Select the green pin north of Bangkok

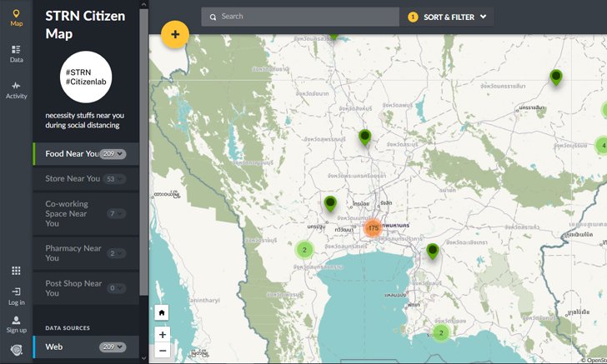364,137
